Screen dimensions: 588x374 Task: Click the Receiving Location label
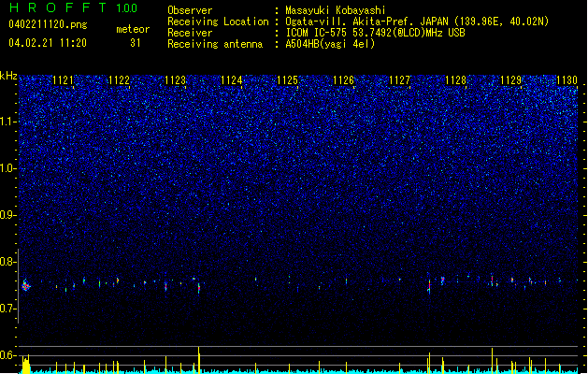coord(218,22)
